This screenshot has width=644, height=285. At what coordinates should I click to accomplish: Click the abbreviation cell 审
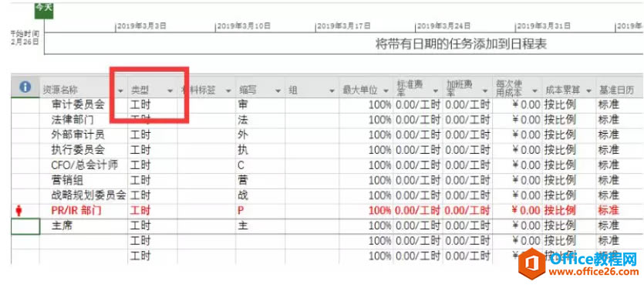(260, 105)
